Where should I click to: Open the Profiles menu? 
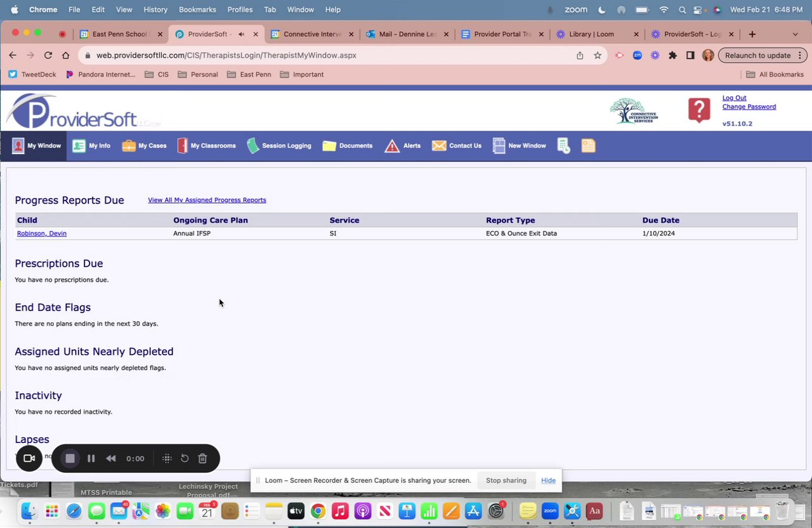(240, 10)
